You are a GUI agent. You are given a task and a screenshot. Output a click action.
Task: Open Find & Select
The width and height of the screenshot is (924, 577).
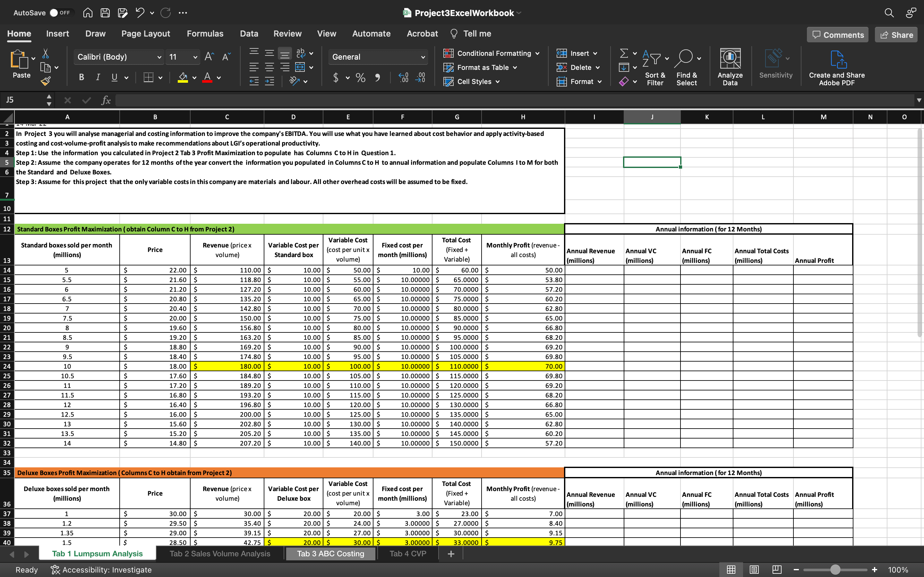[x=686, y=67]
